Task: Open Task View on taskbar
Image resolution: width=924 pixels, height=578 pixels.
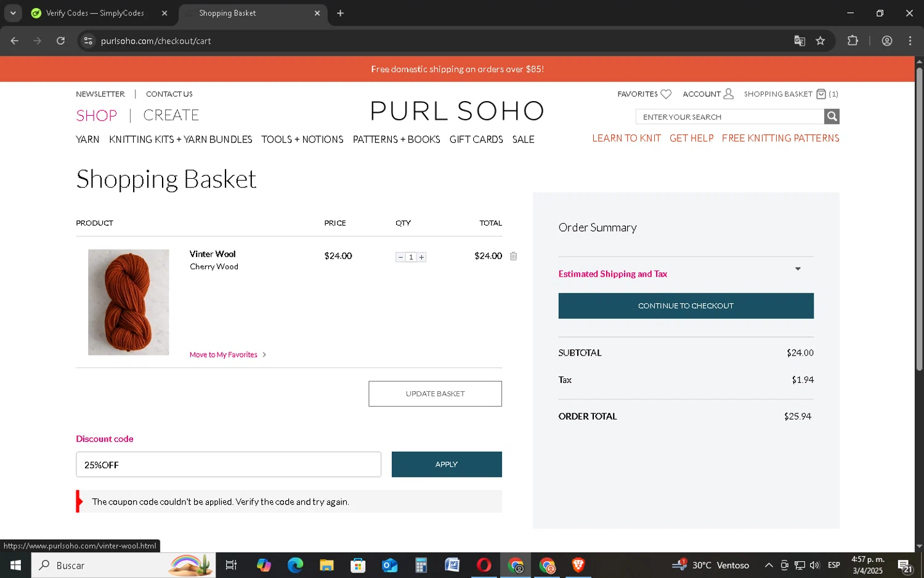Action: [231, 565]
